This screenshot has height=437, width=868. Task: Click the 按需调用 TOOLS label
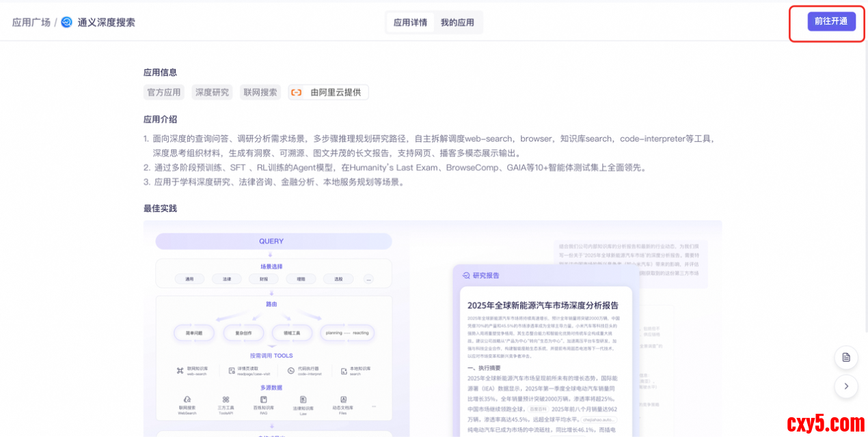271,356
